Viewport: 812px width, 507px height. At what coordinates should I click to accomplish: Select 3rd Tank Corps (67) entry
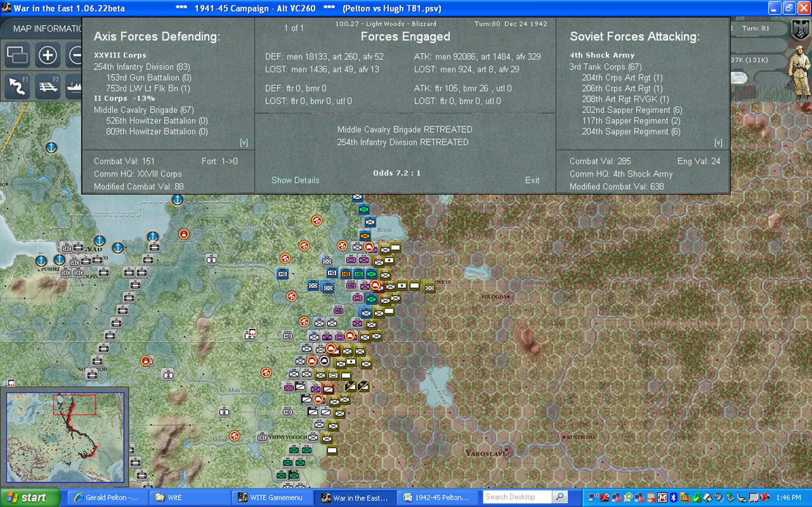(605, 67)
